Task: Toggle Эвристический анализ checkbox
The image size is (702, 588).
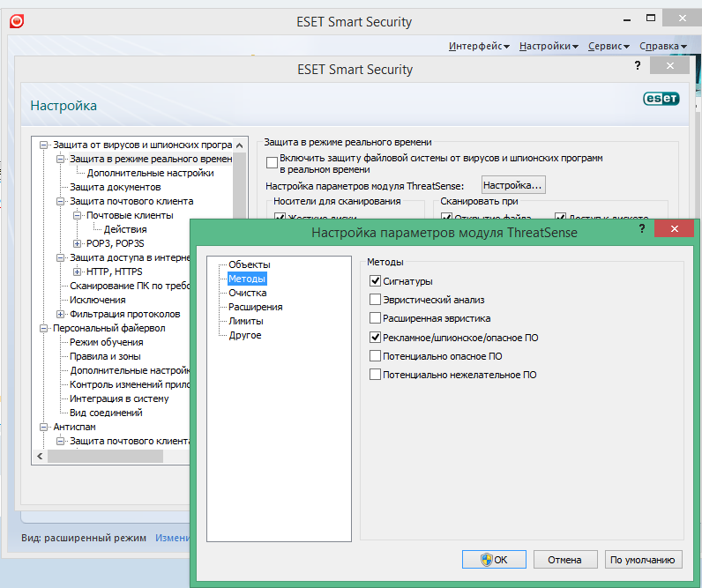Action: click(375, 300)
